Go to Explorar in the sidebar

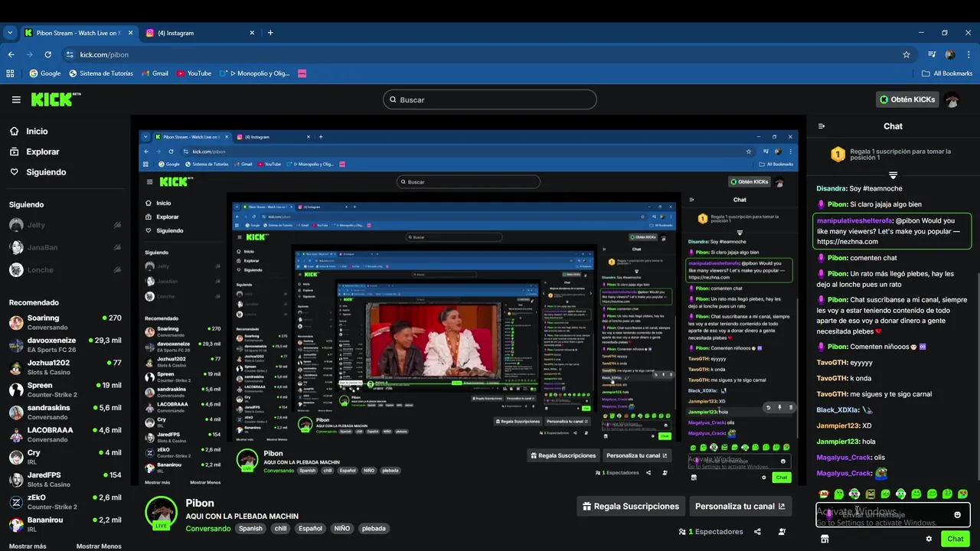43,152
